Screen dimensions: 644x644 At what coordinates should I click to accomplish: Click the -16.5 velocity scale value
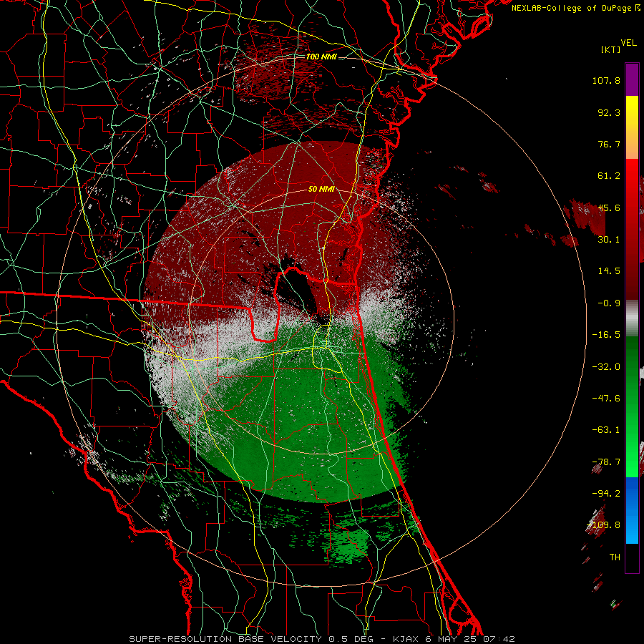[x=606, y=335]
